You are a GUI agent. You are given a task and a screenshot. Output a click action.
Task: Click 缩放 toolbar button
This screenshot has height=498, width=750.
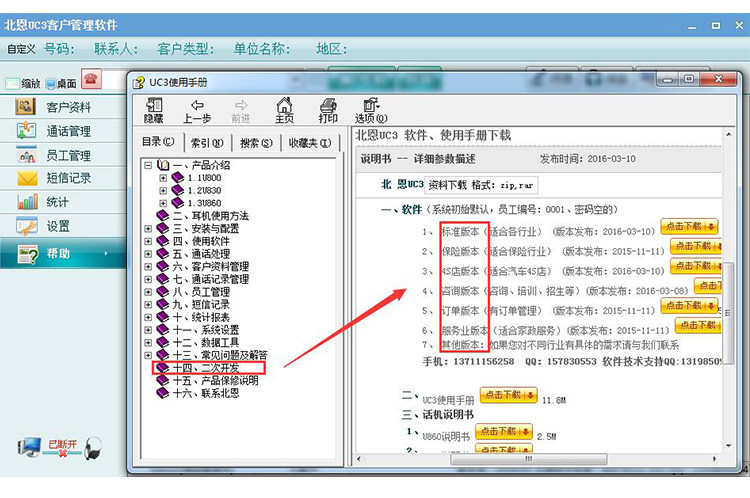tap(23, 84)
